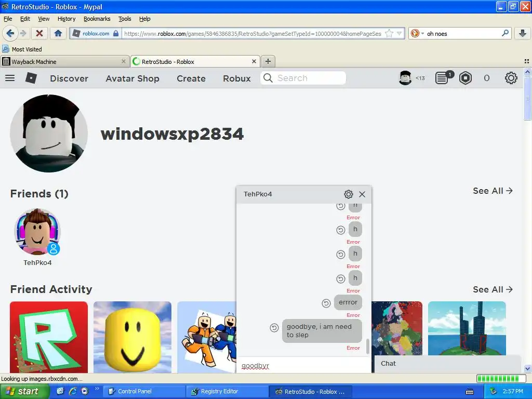This screenshot has height=399, width=532.
Task: Open the twin towers island game thumbnail
Action: 467,328
